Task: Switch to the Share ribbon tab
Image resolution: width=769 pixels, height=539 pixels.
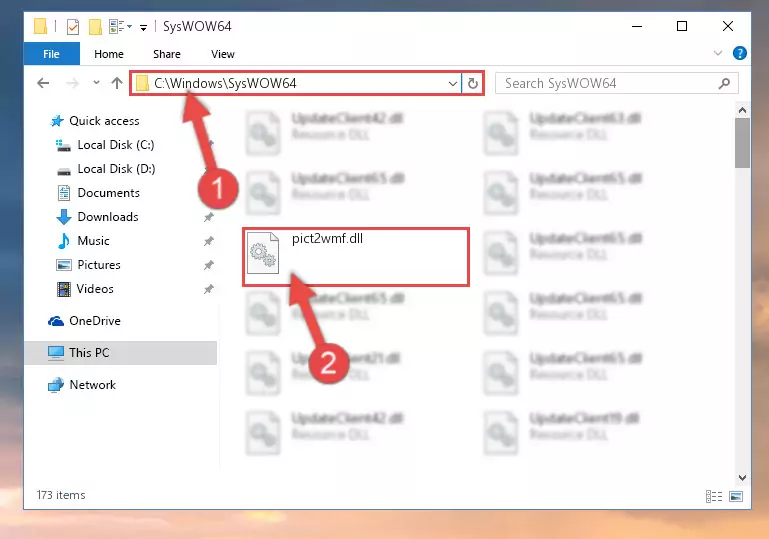Action: tap(167, 54)
